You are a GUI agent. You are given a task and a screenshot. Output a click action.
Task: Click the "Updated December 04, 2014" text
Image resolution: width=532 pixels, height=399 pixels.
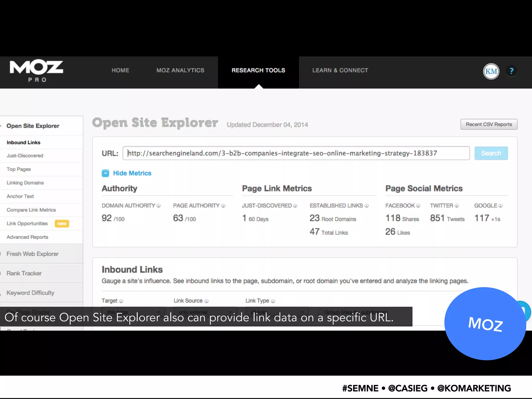pos(267,125)
